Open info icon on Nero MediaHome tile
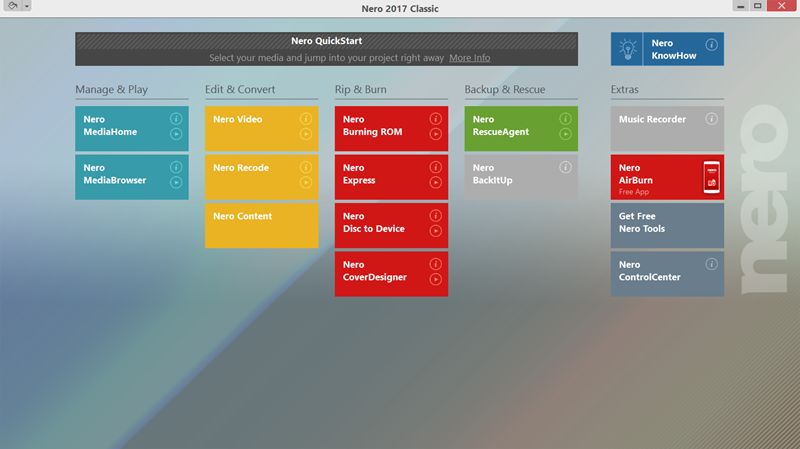 176,119
